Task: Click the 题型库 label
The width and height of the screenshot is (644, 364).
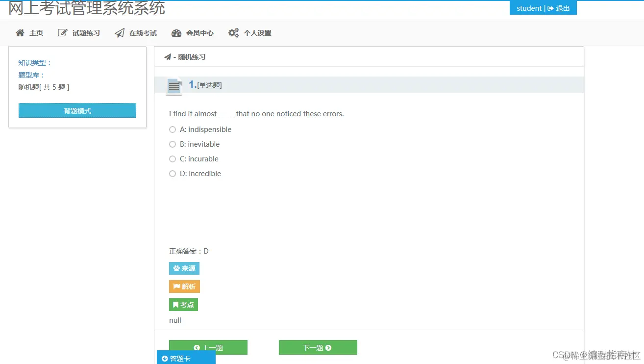Action: (31, 75)
